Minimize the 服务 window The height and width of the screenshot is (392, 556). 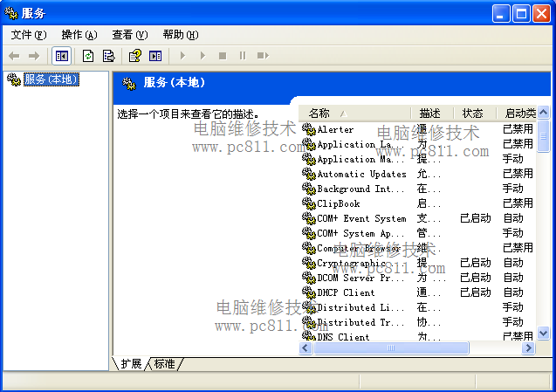(501, 14)
